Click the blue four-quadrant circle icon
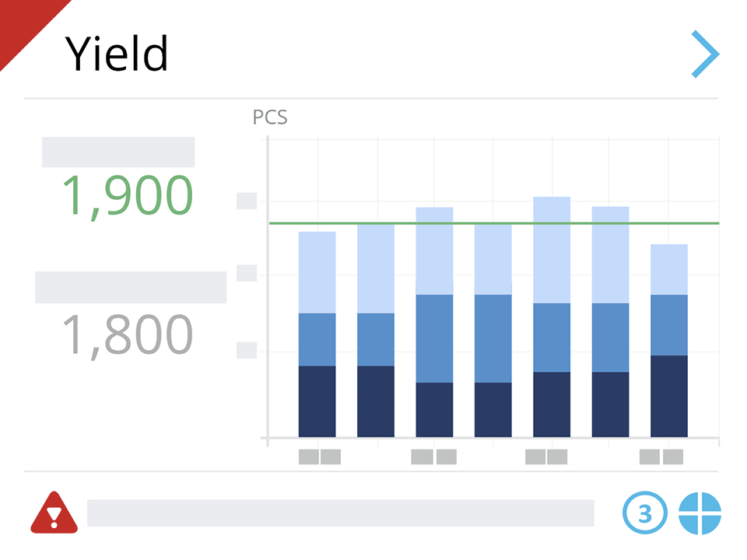Image resolution: width=747 pixels, height=560 pixels. tap(700, 513)
